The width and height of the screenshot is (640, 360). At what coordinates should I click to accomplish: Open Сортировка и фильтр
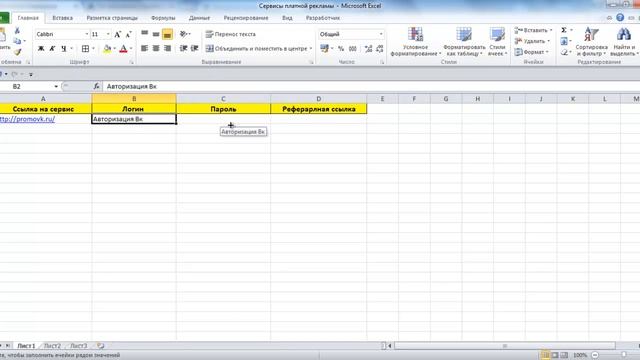click(x=591, y=42)
